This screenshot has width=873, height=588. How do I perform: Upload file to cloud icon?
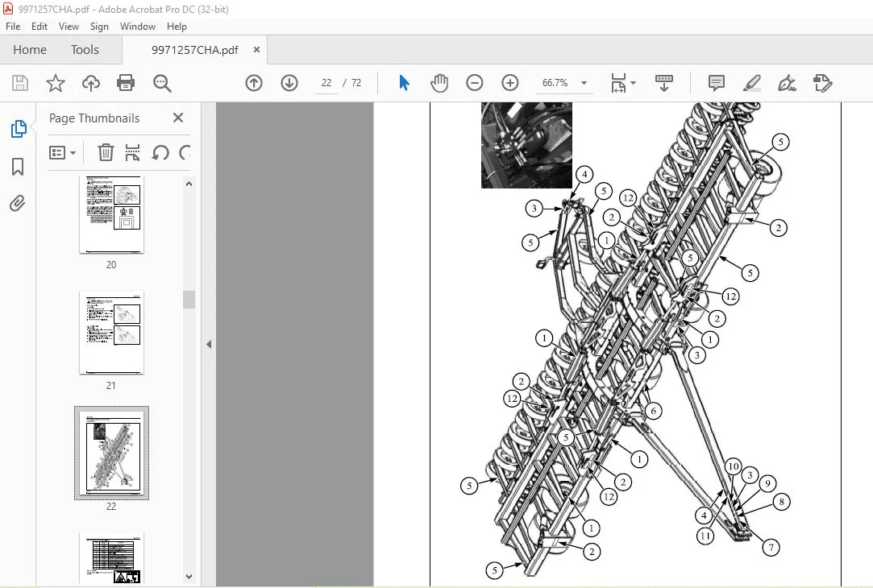(x=91, y=83)
